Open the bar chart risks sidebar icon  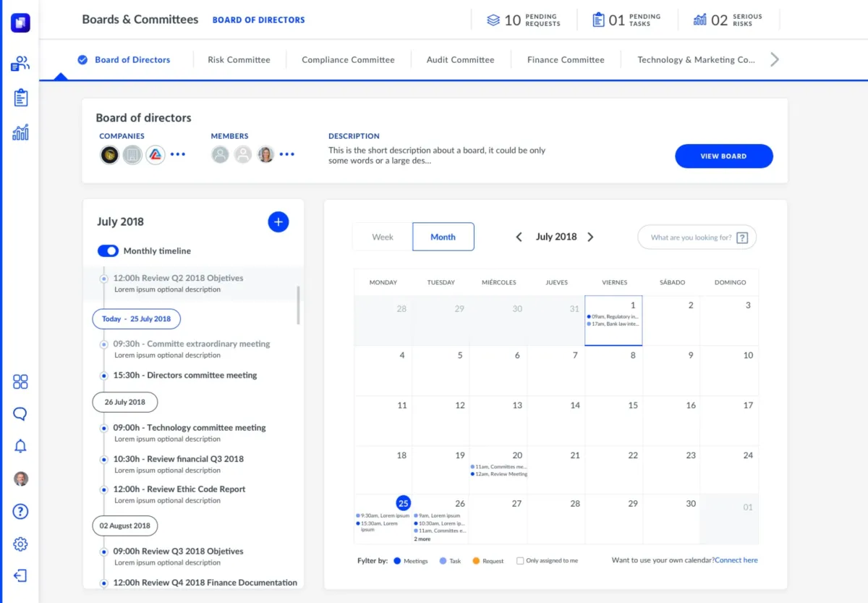[20, 132]
